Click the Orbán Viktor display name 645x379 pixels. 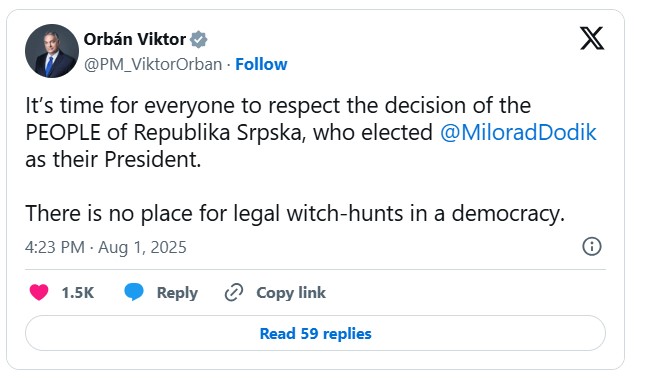coord(135,40)
